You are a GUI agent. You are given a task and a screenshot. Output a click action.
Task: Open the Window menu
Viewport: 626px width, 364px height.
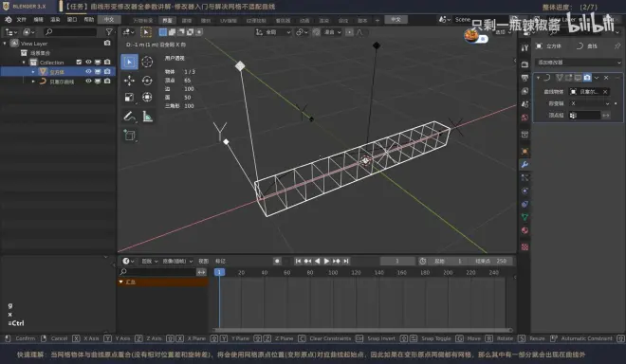pos(72,20)
